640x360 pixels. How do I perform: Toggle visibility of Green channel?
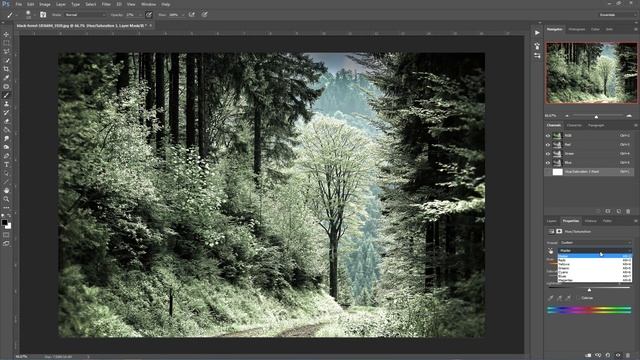(x=548, y=153)
